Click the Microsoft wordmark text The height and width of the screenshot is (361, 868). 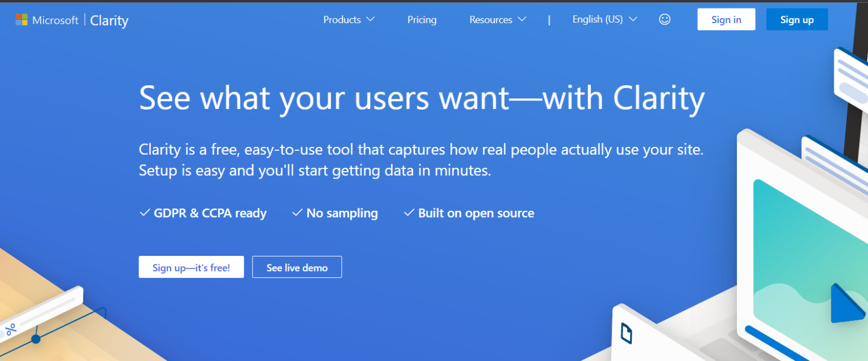coord(55,20)
